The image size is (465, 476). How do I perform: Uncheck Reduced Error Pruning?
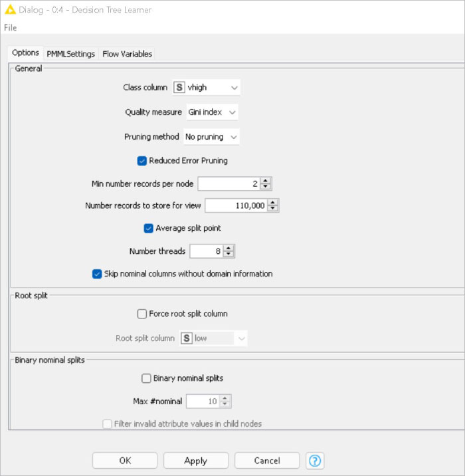point(142,160)
